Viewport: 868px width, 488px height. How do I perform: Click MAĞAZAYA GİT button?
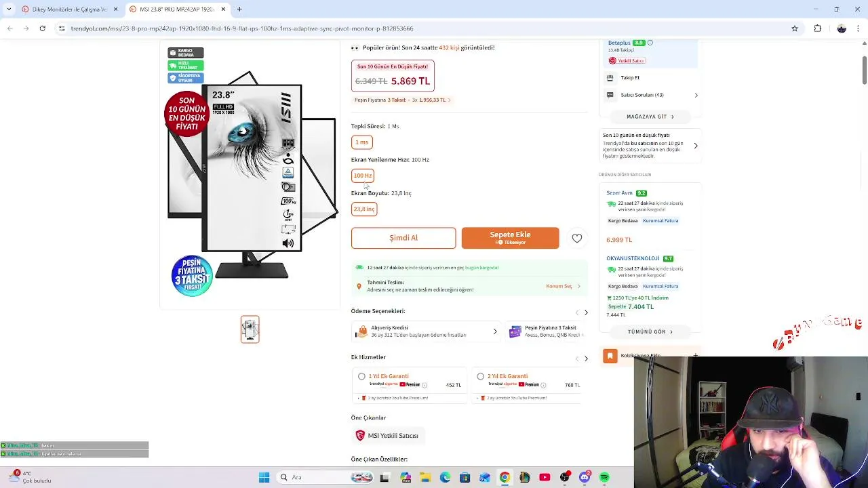tap(650, 117)
